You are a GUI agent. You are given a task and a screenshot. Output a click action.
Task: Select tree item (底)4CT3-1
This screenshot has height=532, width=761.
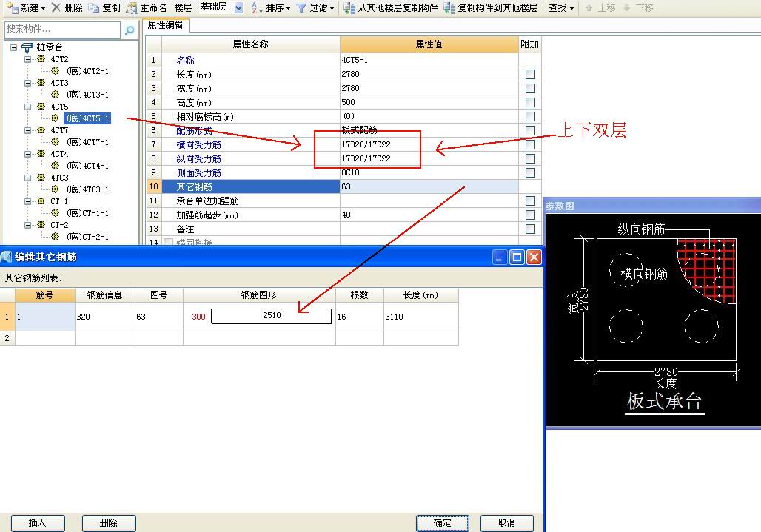(87, 95)
